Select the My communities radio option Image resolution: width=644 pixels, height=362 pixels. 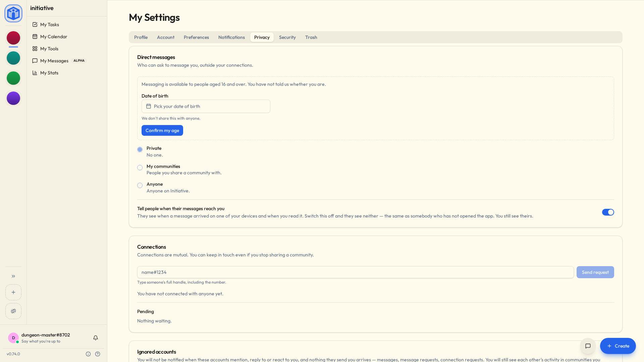click(140, 168)
